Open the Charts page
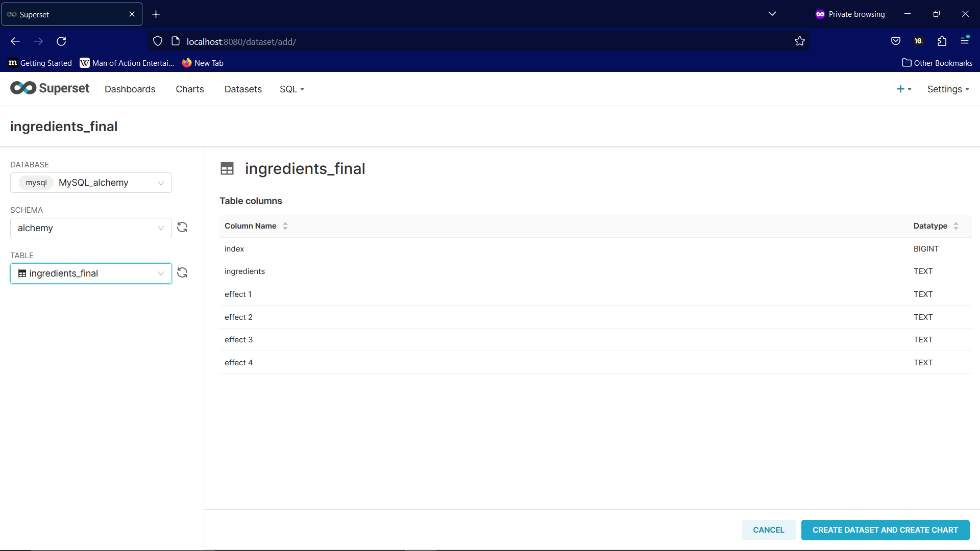This screenshot has height=551, width=980. [189, 89]
